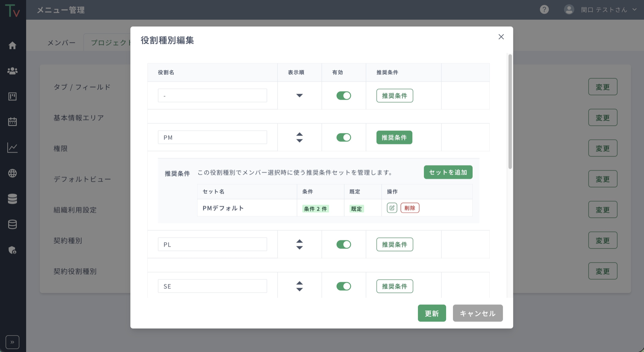
Task: Click the user avatar icon
Action: point(569,10)
